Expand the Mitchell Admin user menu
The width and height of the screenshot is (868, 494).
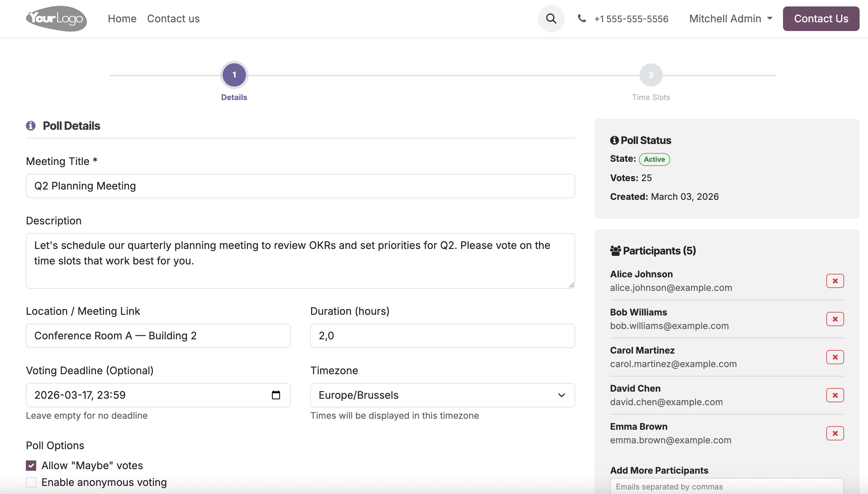coord(731,19)
